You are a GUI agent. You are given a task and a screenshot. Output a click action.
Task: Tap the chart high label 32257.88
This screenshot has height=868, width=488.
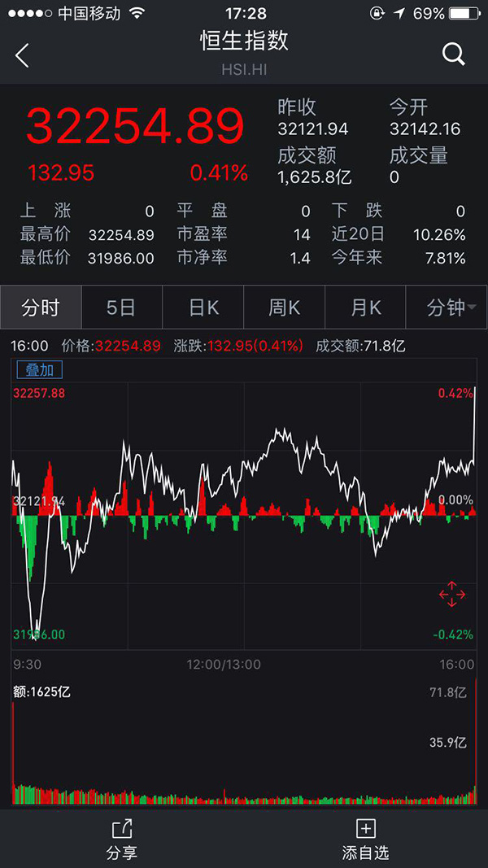(39, 394)
